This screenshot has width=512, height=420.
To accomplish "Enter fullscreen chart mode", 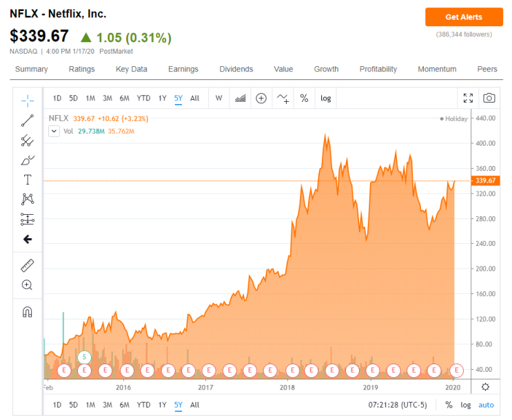I will (x=468, y=98).
